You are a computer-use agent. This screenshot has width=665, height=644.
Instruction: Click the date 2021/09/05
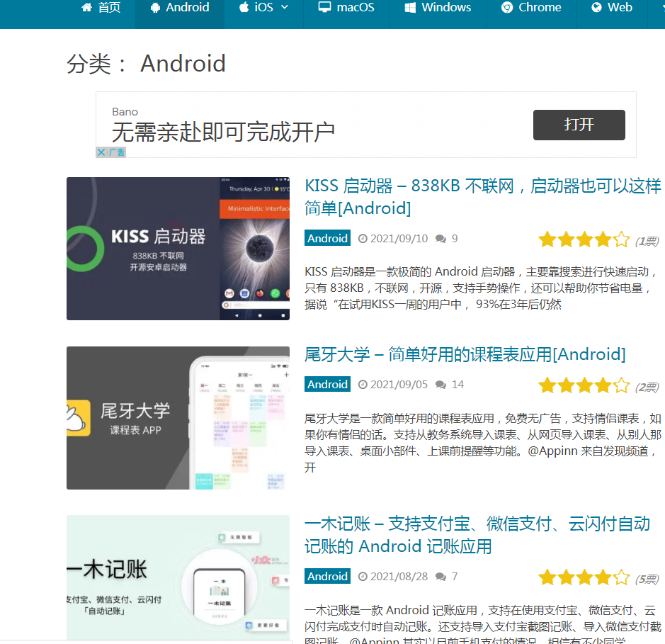pos(399,385)
